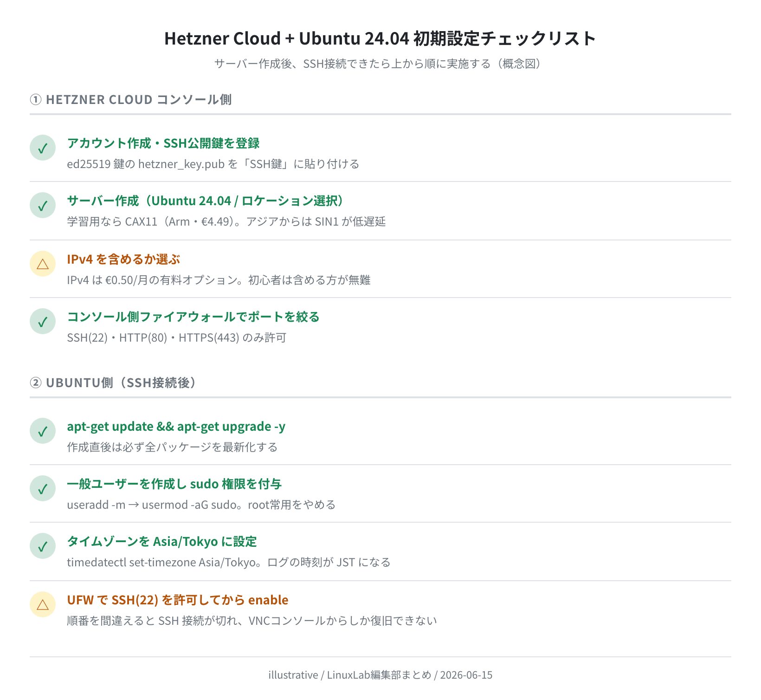Image resolution: width=761 pixels, height=700 pixels.
Task: Click the description with timedatectl set-timezone
Action: pyautogui.click(x=229, y=562)
